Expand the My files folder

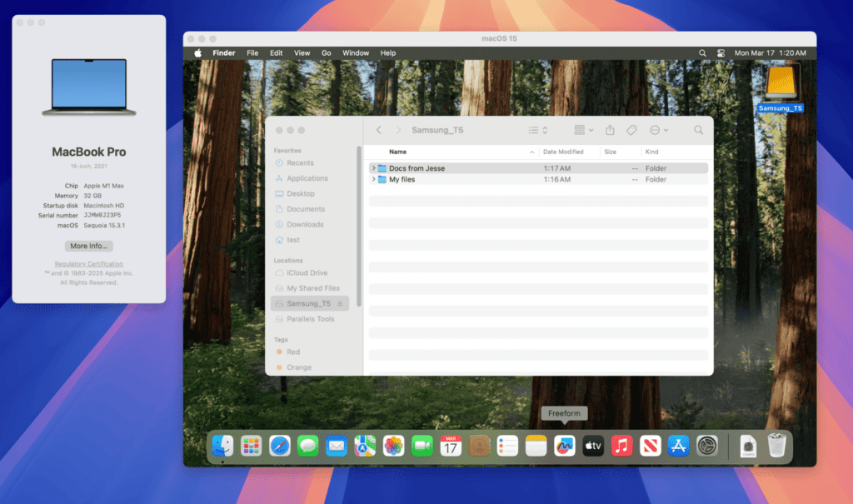373,179
